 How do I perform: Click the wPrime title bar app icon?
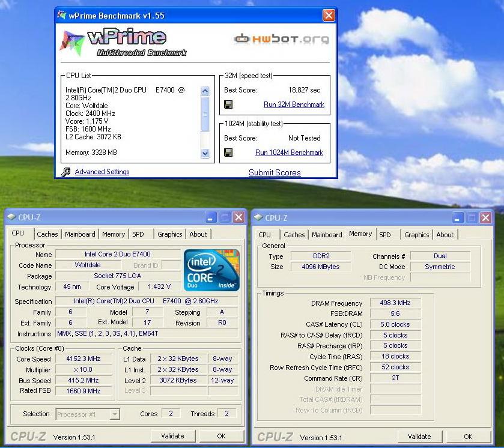pos(61,15)
